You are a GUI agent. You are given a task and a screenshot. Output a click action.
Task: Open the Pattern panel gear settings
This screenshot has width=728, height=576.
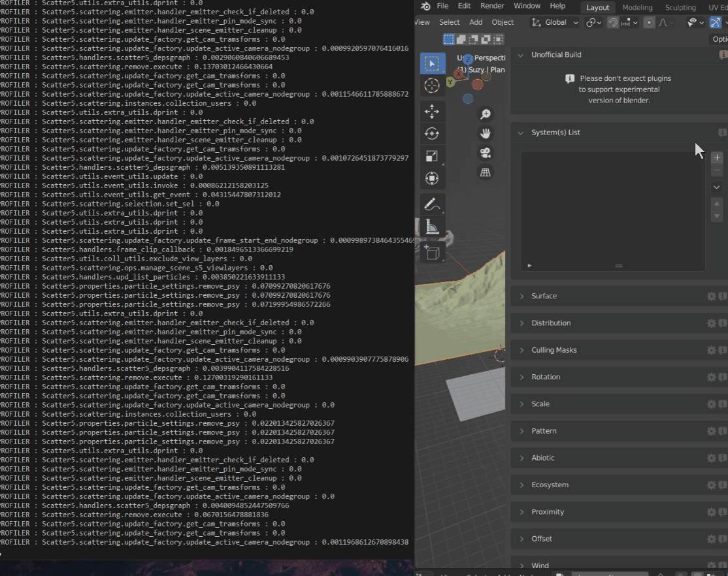[711, 431]
